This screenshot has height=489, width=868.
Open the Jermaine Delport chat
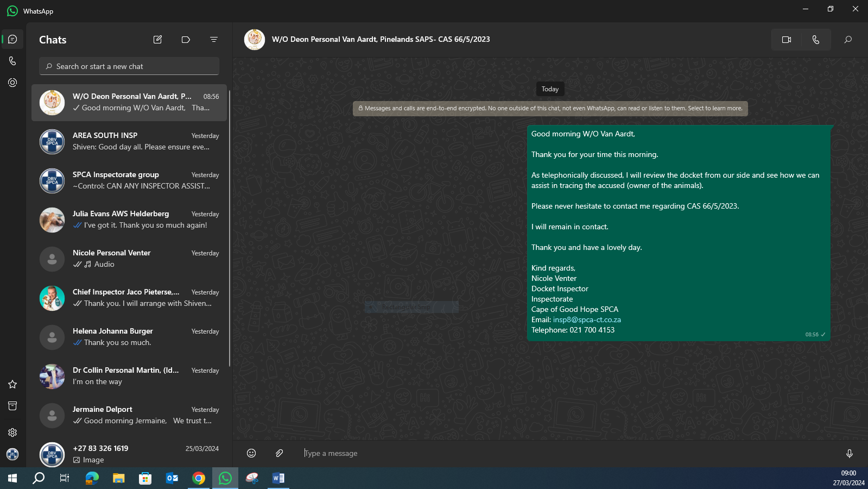tap(129, 415)
